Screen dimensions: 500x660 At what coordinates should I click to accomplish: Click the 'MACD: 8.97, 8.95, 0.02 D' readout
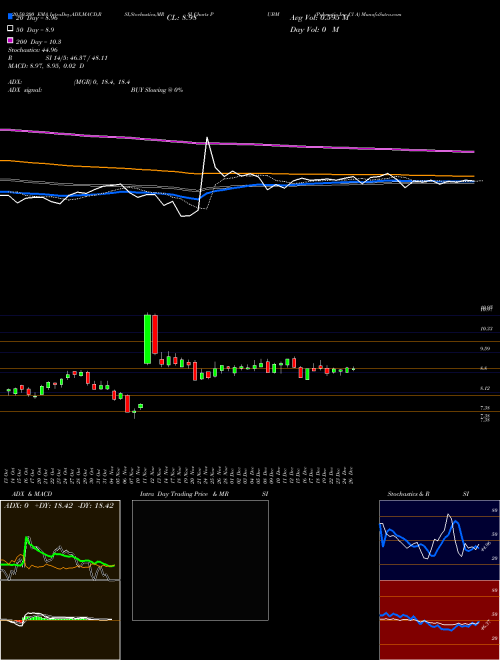pyautogui.click(x=46, y=66)
